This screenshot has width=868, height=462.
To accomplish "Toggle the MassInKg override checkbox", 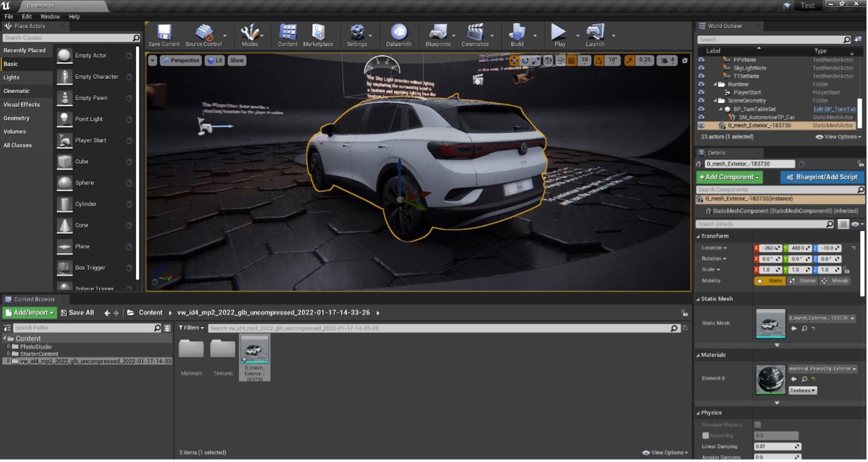I will 706,436.
